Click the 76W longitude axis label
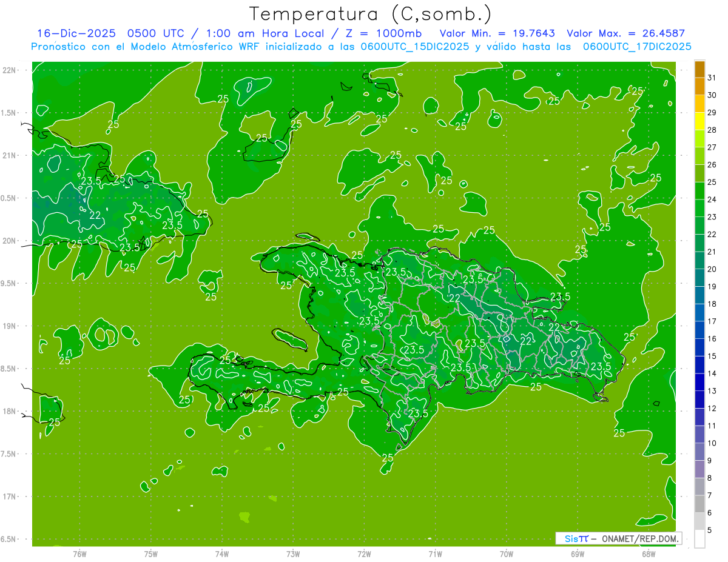728x562 pixels. (x=79, y=554)
